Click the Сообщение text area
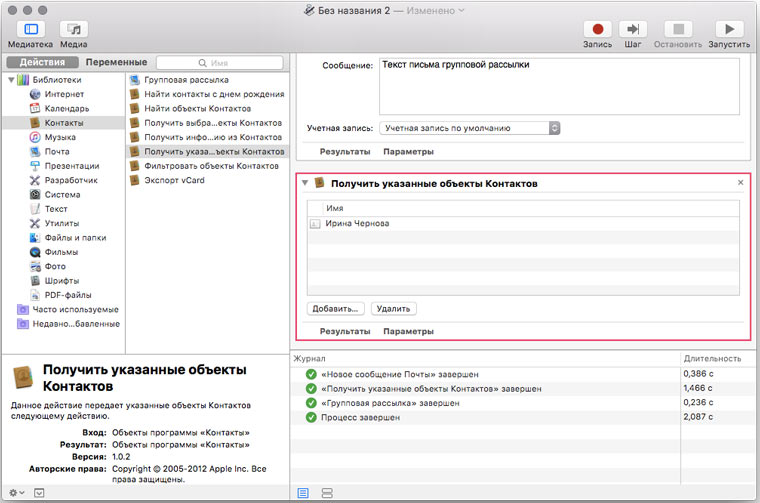Image resolution: width=760 pixels, height=503 pixels. (x=559, y=86)
